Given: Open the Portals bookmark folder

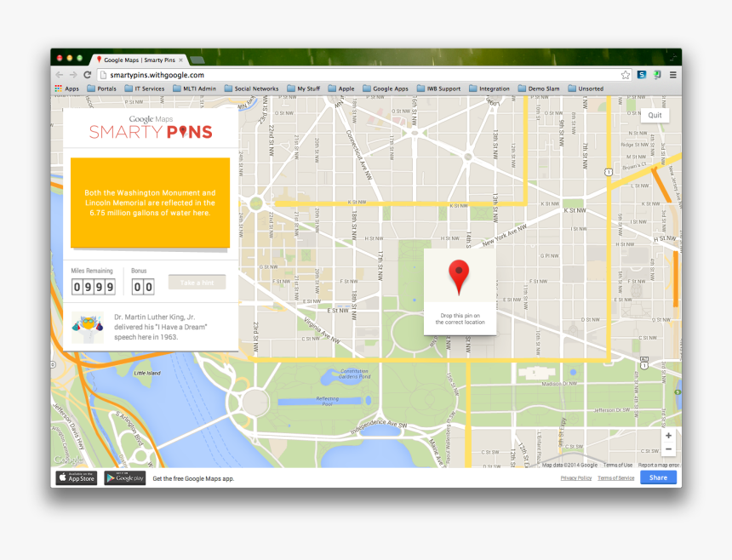Looking at the screenshot, I should 102,89.
